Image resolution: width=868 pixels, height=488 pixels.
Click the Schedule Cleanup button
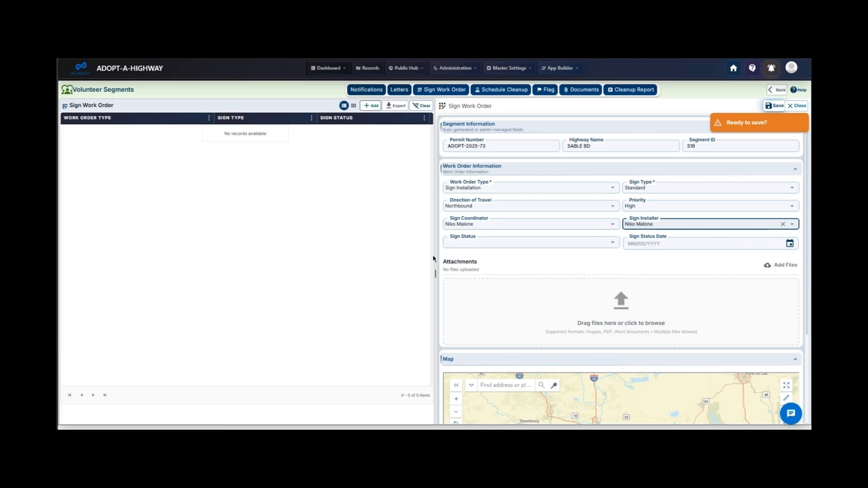[x=500, y=89]
